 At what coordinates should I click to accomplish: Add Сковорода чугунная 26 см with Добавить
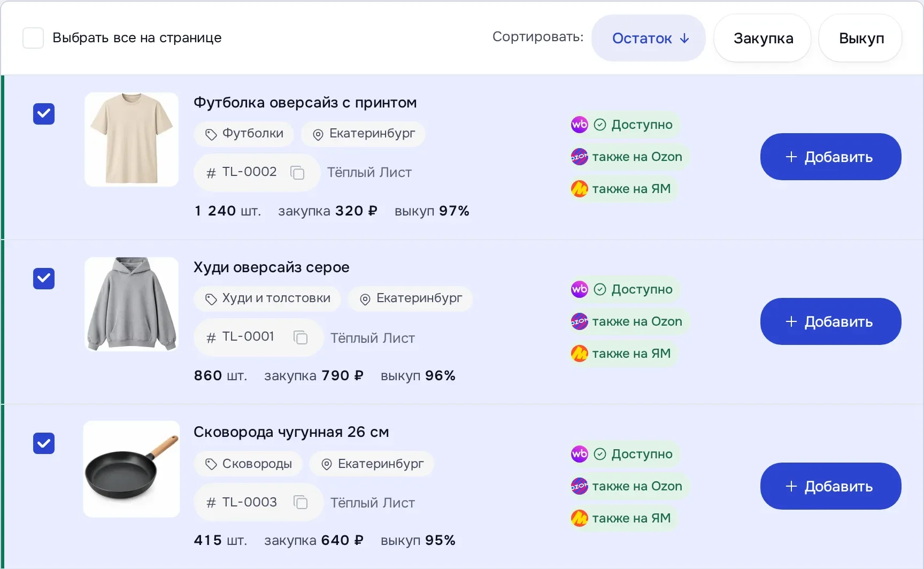click(830, 486)
